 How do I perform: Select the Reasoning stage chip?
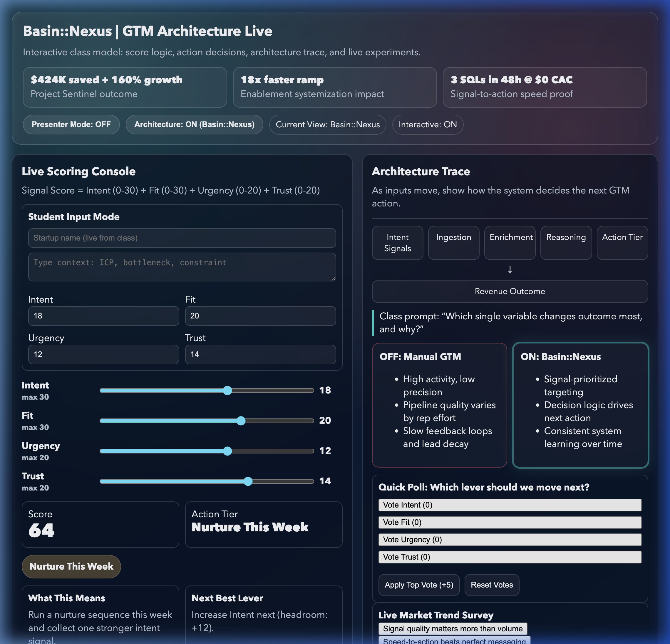pyautogui.click(x=566, y=243)
